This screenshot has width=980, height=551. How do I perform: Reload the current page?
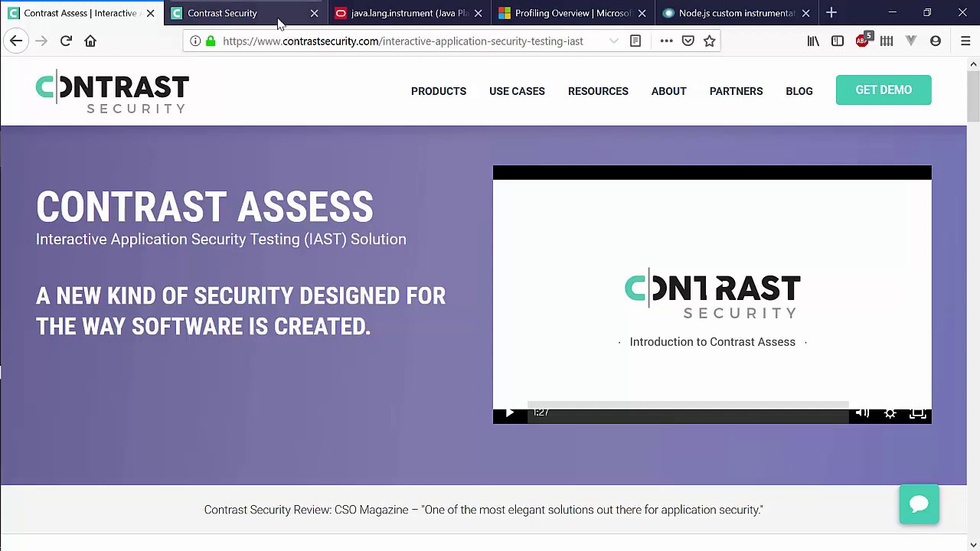pos(66,41)
